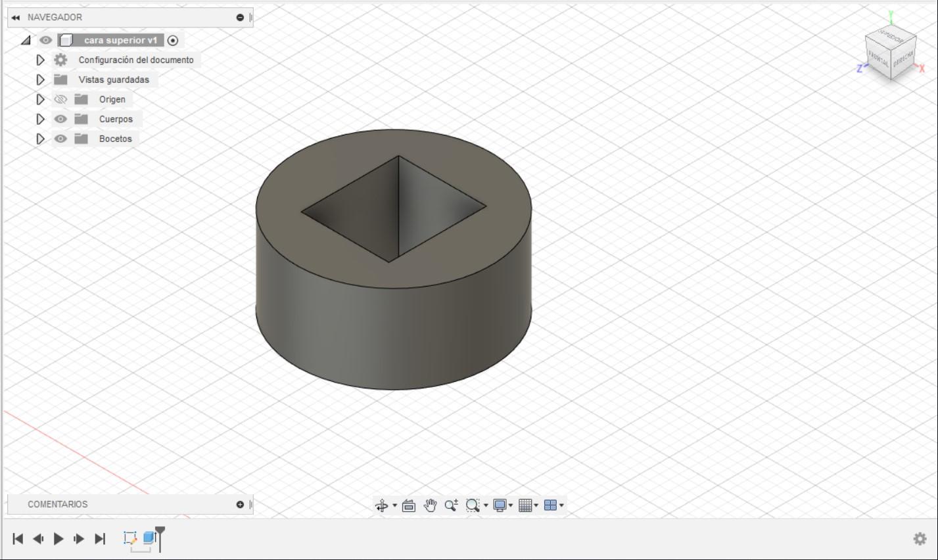Click the NAVEGADOR panel title
The width and height of the screenshot is (938, 560).
(55, 18)
